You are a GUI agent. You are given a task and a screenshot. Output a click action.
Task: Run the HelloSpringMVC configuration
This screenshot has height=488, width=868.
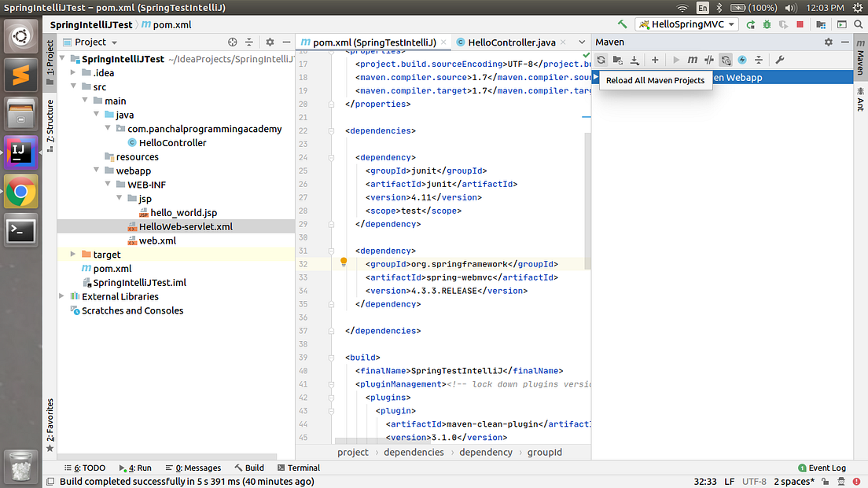click(750, 24)
